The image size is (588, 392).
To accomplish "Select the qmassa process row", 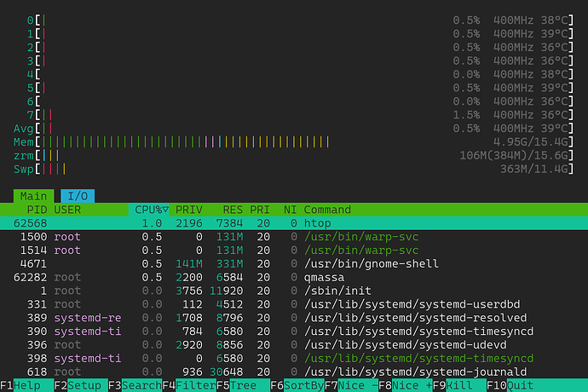I will point(294,277).
